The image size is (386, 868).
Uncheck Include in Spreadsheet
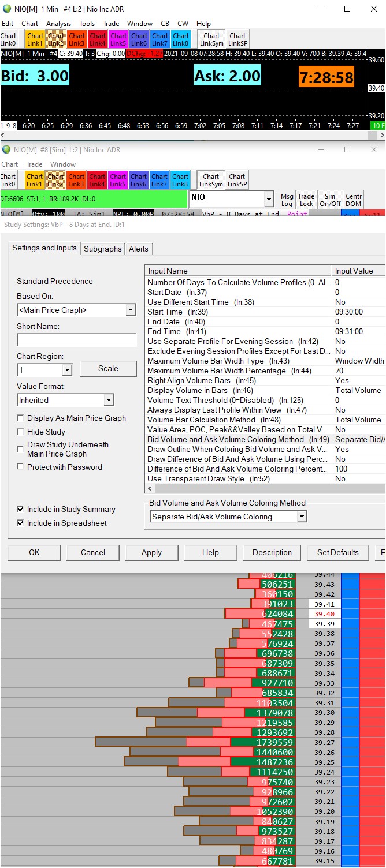pos(21,523)
